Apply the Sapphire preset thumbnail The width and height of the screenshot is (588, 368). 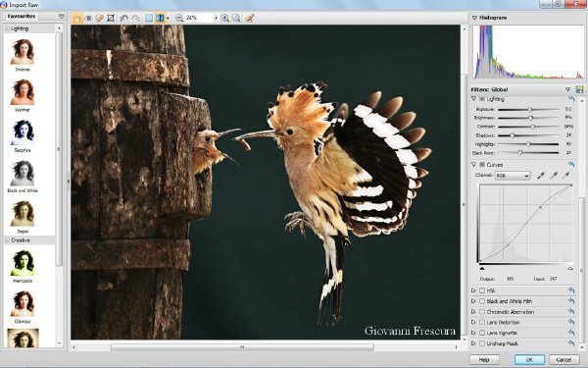23,132
